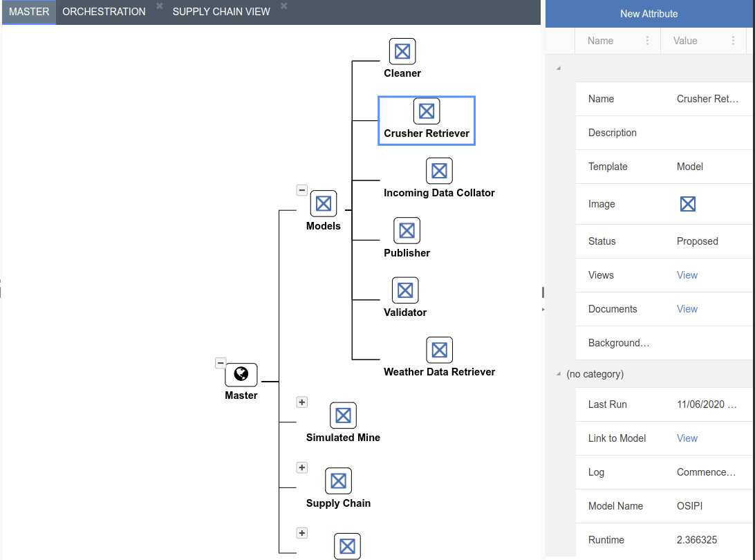
Task: Click the New Attribute button
Action: coord(649,14)
